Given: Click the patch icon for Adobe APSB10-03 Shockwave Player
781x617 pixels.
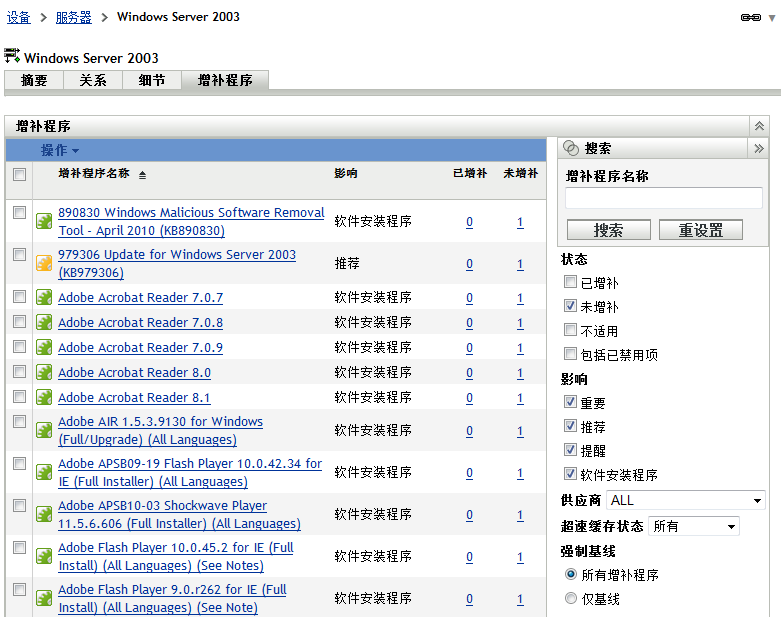Looking at the screenshot, I should tap(44, 514).
